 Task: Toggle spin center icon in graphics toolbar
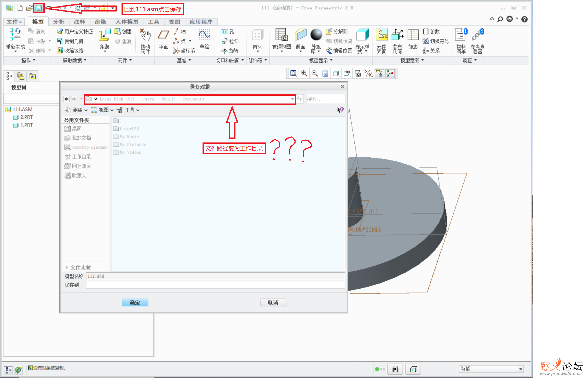390,74
